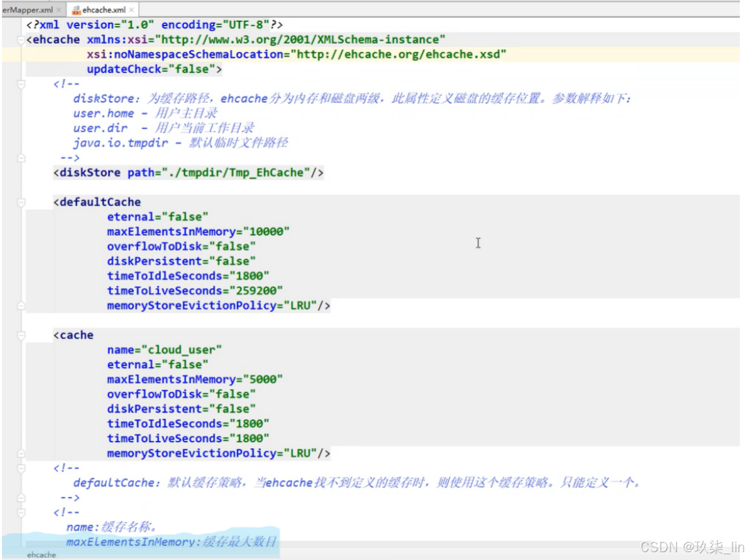747x560 pixels.
Task: Collapse the cache element fold
Action: coord(21,336)
